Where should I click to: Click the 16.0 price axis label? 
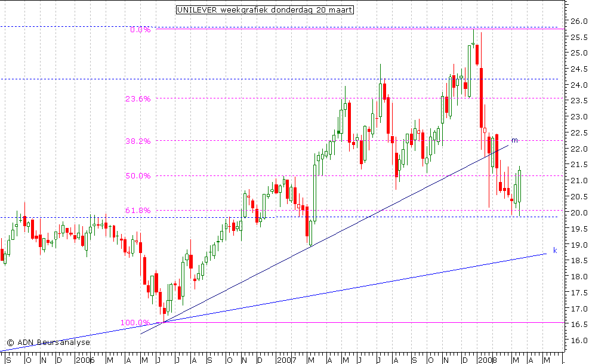point(579,340)
